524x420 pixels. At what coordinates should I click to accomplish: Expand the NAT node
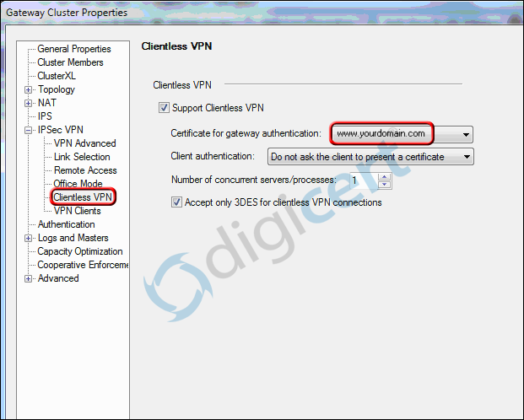tap(29, 103)
